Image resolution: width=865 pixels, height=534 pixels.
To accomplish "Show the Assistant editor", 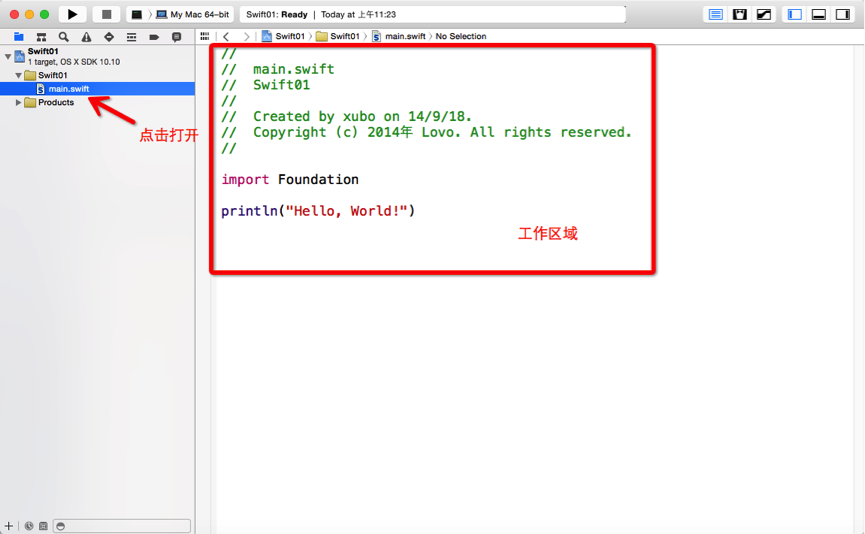I will tap(740, 14).
